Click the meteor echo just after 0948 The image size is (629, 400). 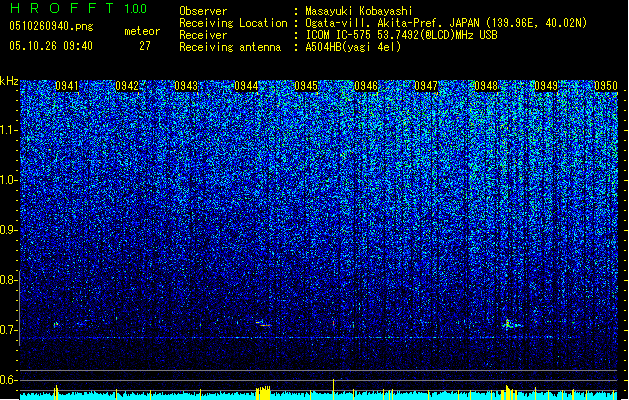click(511, 324)
